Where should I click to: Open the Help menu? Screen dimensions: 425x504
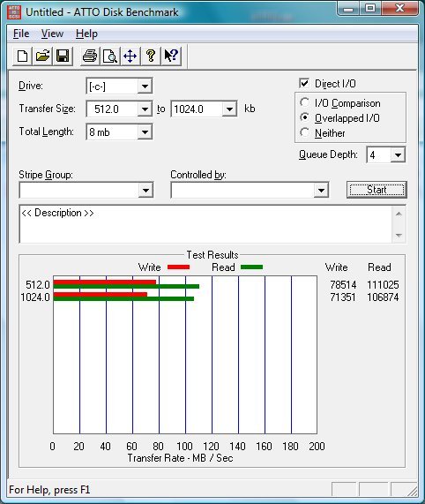(86, 34)
